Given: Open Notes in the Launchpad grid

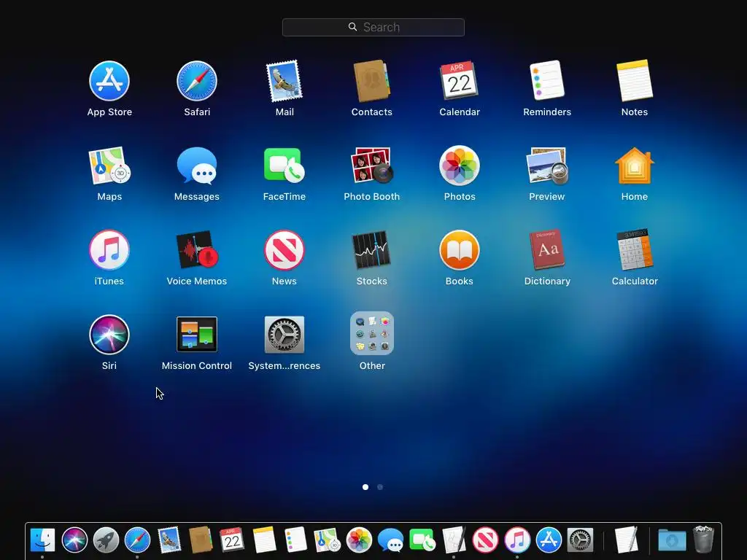Looking at the screenshot, I should 635,80.
